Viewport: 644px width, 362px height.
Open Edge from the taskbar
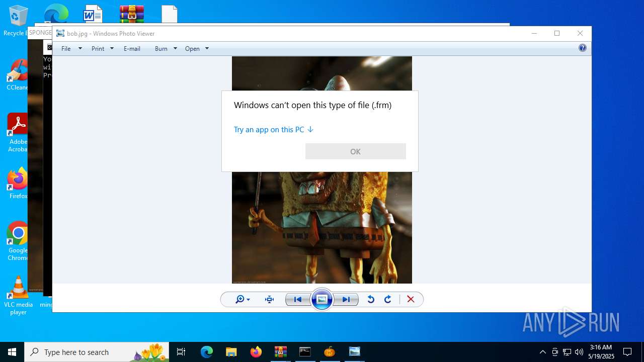coord(207,352)
